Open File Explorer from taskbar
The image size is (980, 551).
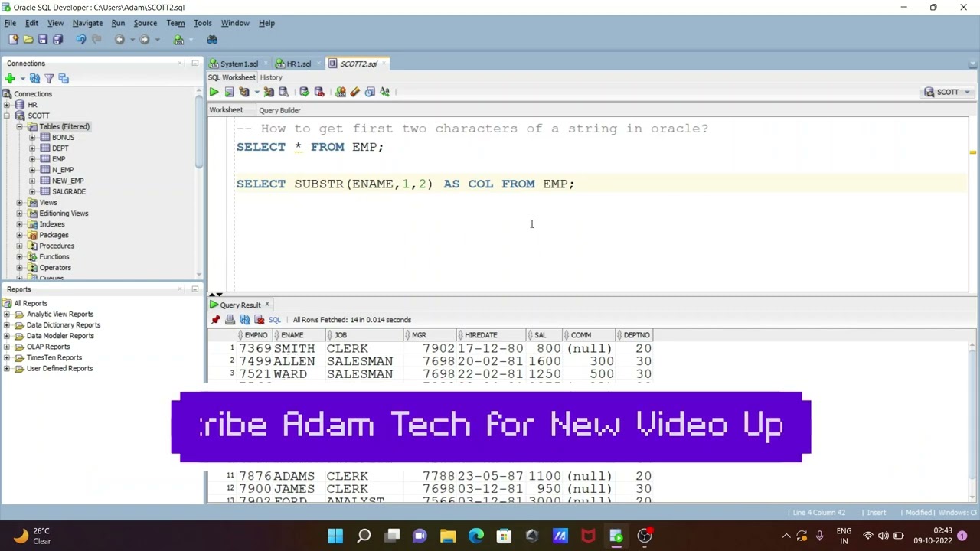(448, 536)
